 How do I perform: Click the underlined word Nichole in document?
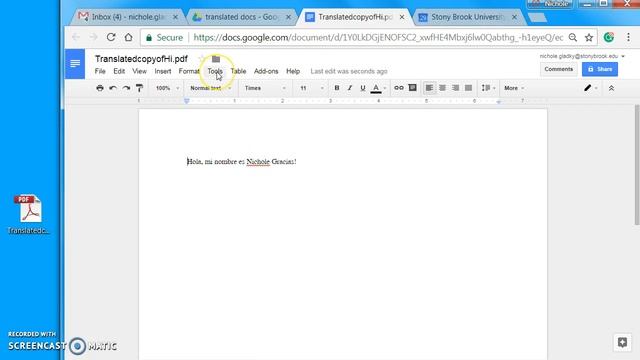click(258, 162)
